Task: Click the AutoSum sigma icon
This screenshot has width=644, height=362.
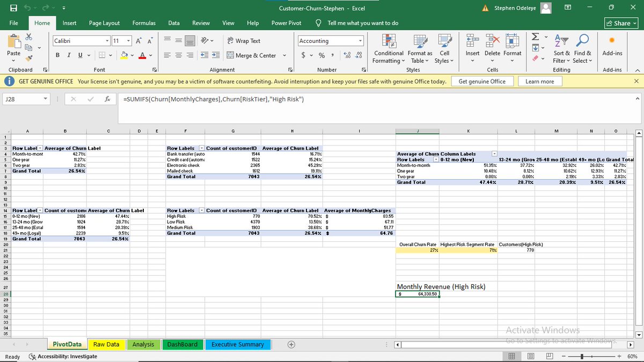Action: [x=535, y=36]
